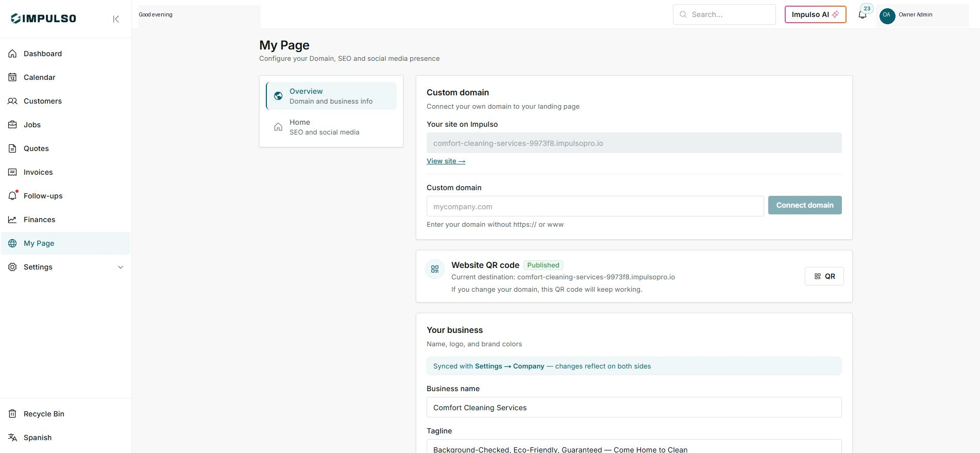Image resolution: width=980 pixels, height=453 pixels.
Task: Click the Follow-ups bell icon
Action: pyautogui.click(x=12, y=196)
